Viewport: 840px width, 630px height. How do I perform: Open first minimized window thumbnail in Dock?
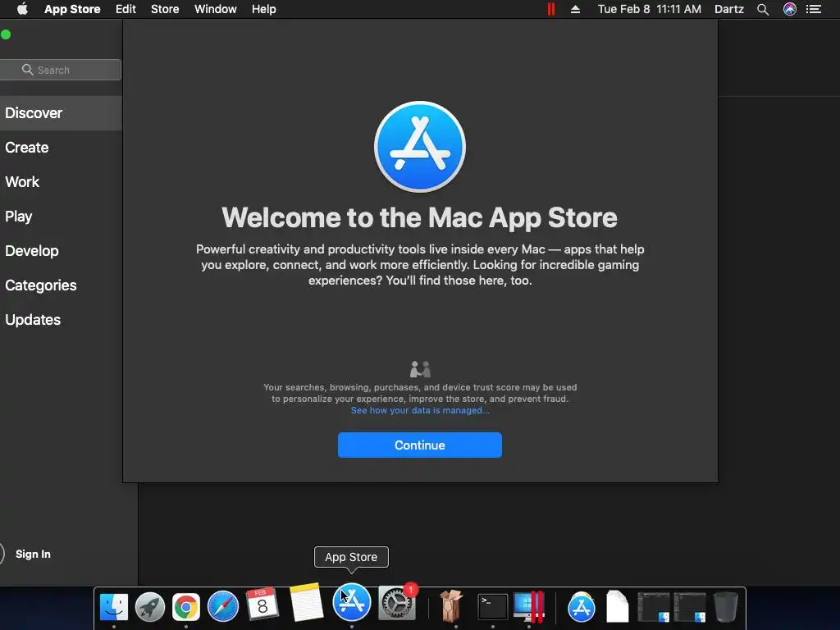[653, 607]
